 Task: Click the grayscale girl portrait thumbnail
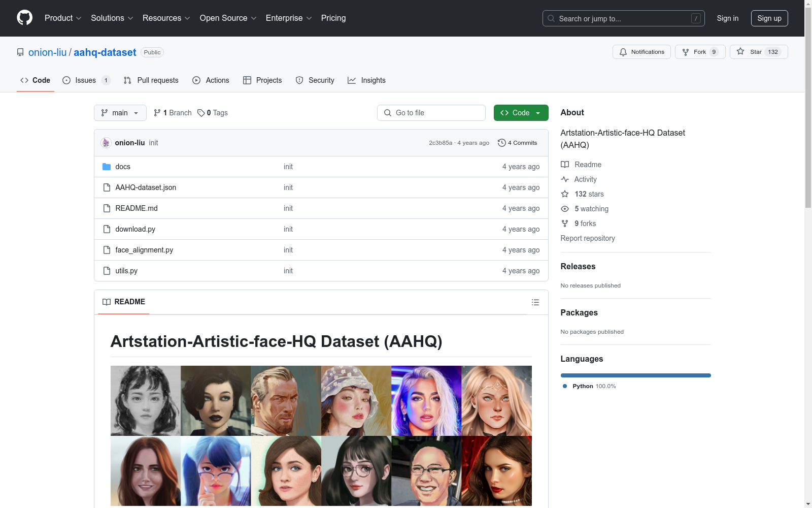[146, 401]
